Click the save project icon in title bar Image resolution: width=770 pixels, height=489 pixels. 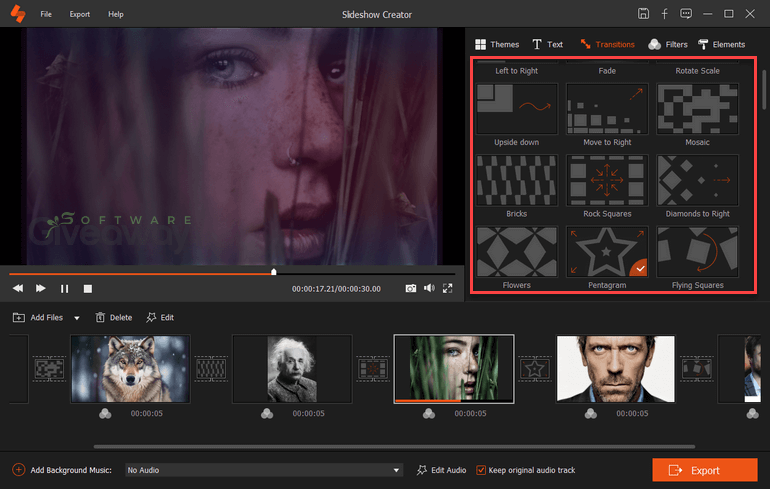[643, 14]
